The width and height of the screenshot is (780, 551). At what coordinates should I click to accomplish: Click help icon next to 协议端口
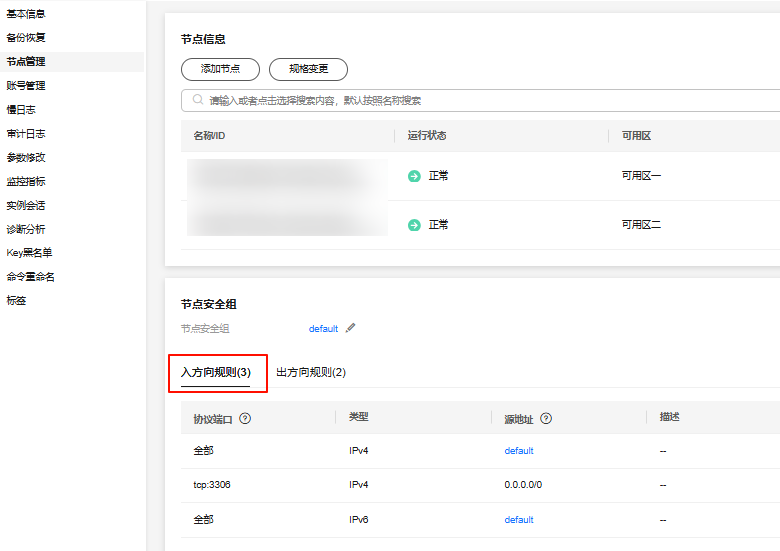click(x=245, y=418)
